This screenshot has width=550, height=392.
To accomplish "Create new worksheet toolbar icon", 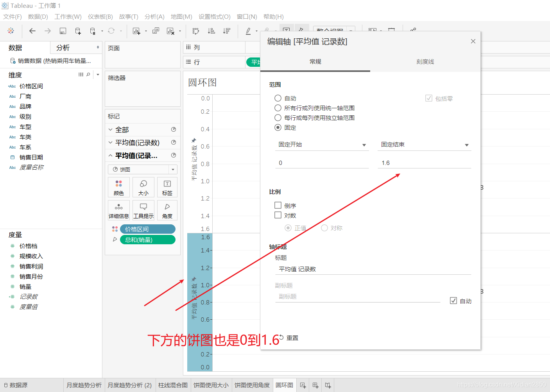I will pos(136,31).
